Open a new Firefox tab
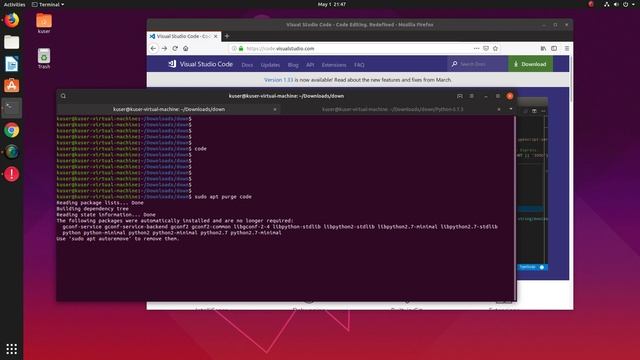Viewport: 640px width, 360px height. (227, 36)
